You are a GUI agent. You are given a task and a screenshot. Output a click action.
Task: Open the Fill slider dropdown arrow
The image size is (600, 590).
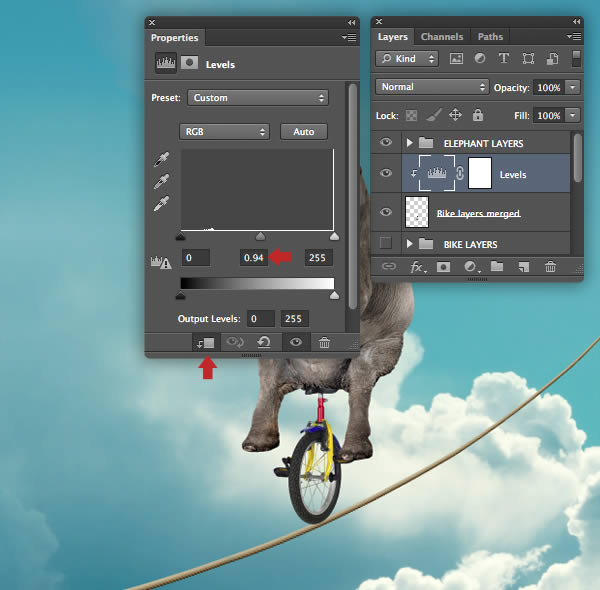(572, 115)
